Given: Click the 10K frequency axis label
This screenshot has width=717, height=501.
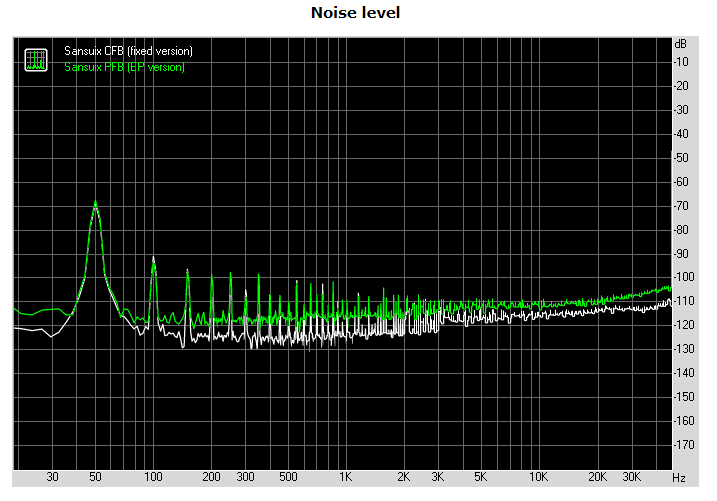Looking at the screenshot, I should tap(538, 477).
